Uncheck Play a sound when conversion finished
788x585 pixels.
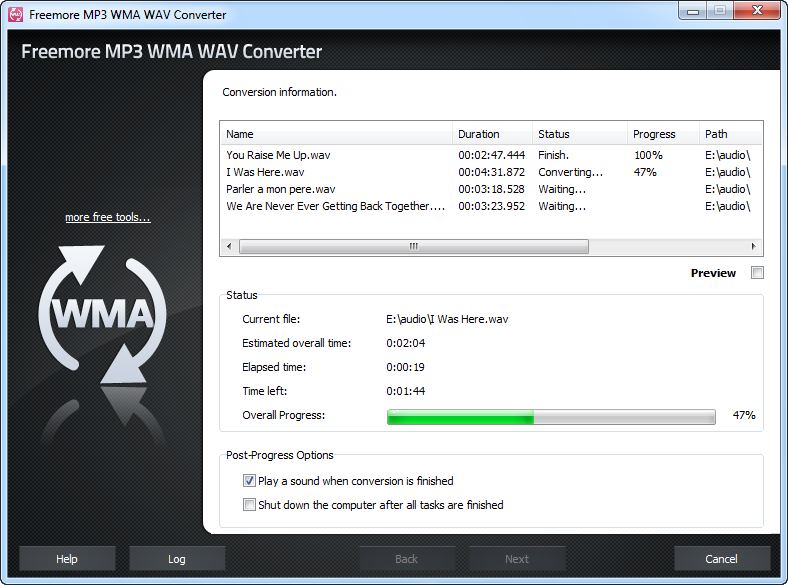point(250,481)
